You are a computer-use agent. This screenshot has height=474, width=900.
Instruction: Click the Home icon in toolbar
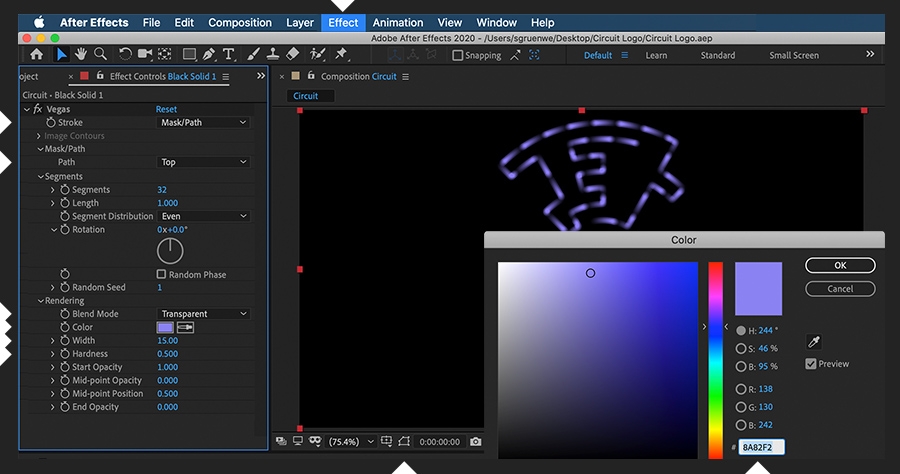37,54
